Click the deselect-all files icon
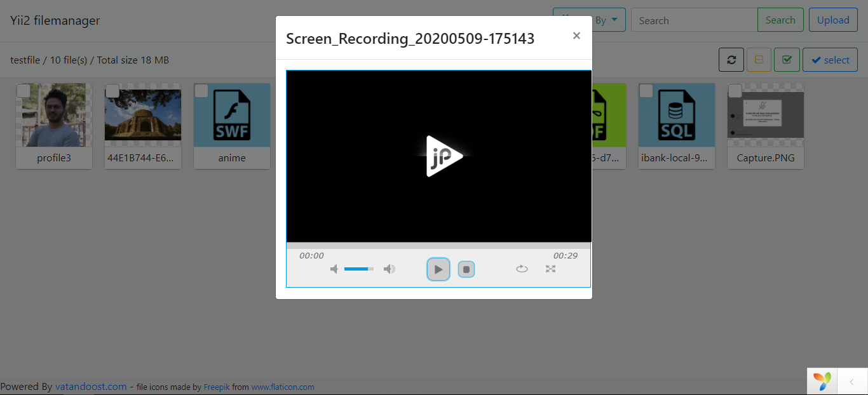Viewport: 868px width, 395px height. pyautogui.click(x=759, y=59)
